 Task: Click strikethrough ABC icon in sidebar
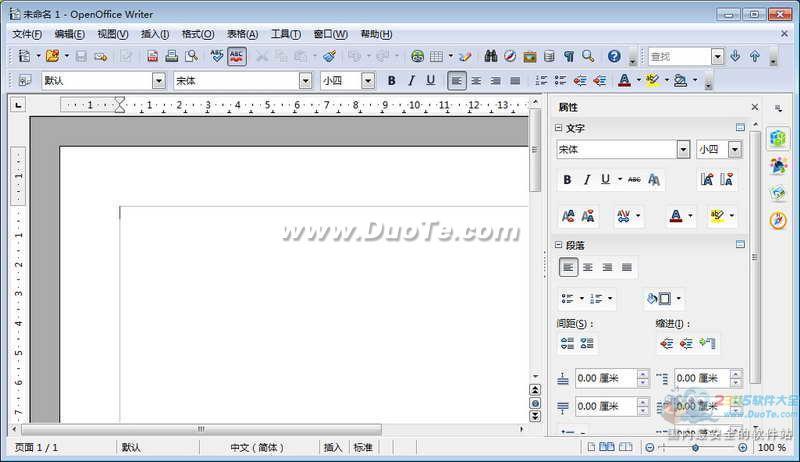(634, 179)
